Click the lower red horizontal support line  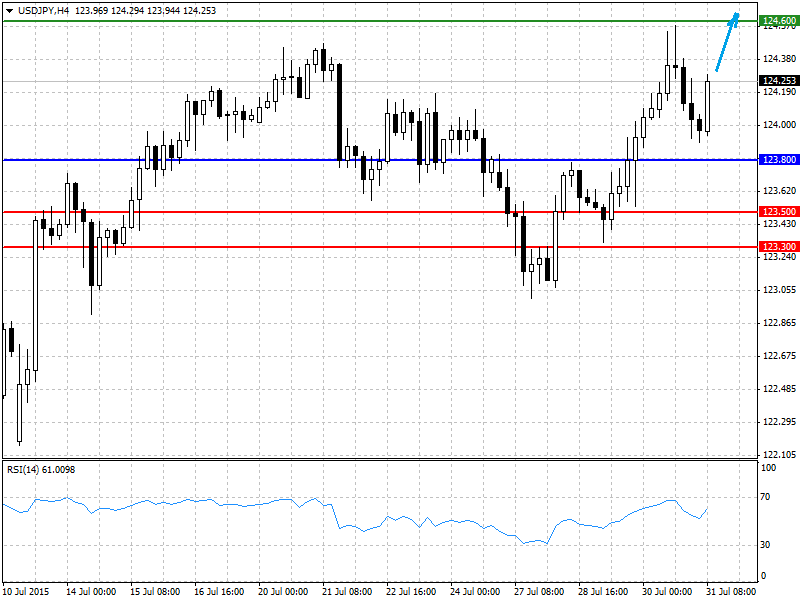380,247
